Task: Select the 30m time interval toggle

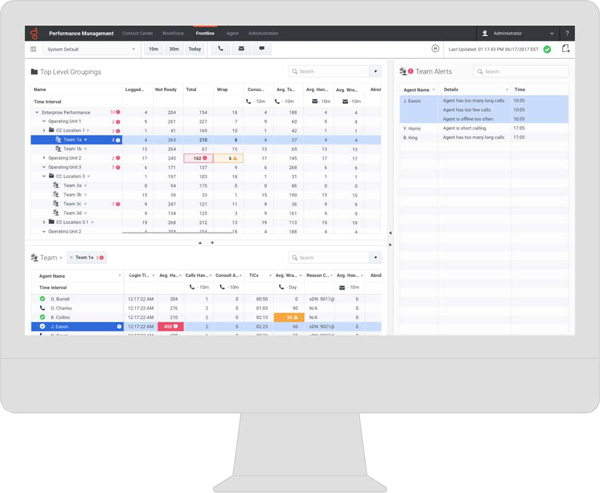Action: coord(174,49)
